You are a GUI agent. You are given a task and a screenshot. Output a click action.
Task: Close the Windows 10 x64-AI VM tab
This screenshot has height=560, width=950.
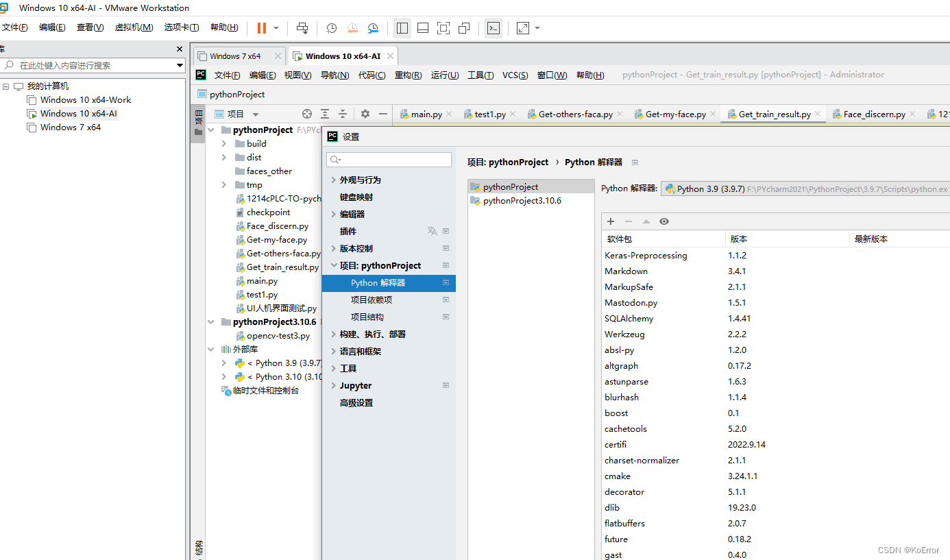click(390, 56)
